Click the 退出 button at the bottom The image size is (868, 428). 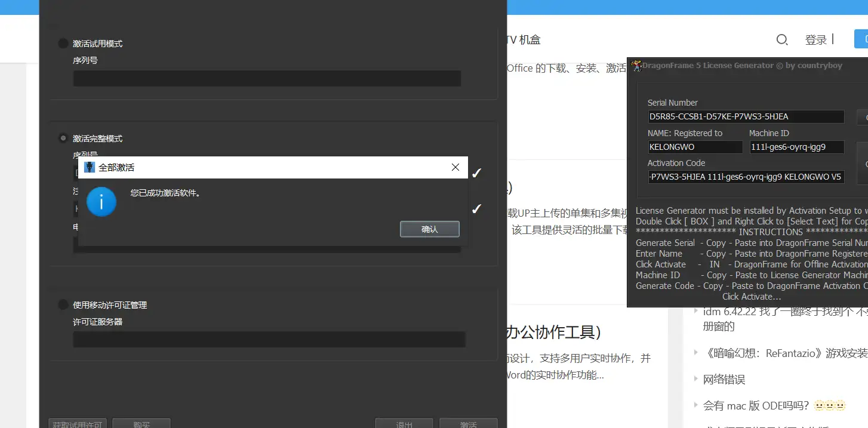[x=404, y=424]
